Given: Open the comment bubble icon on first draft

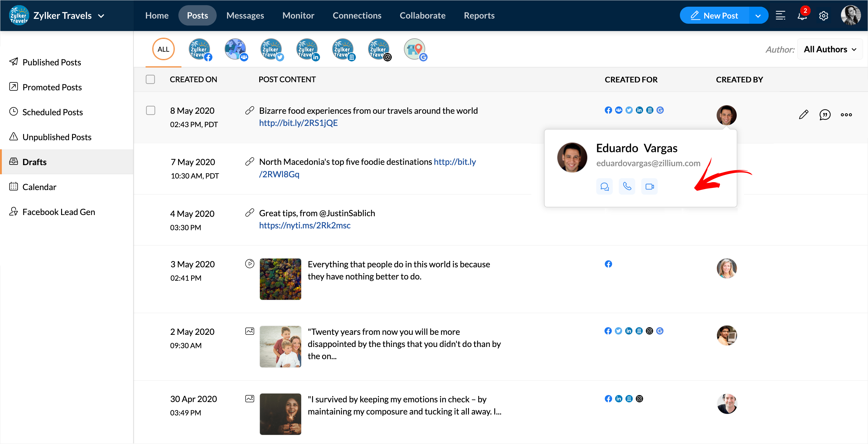Looking at the screenshot, I should [x=825, y=115].
